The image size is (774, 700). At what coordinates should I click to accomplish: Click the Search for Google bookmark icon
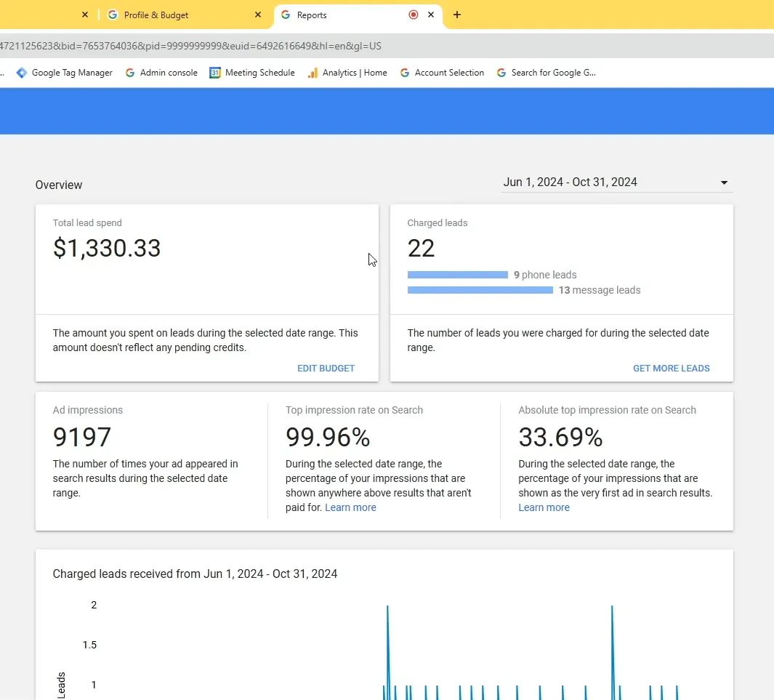pos(501,73)
